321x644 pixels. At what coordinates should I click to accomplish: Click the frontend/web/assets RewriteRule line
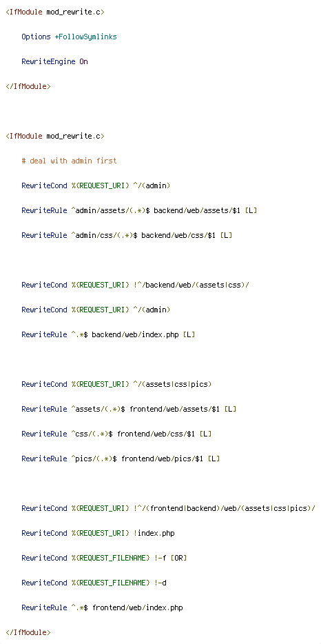point(129,409)
